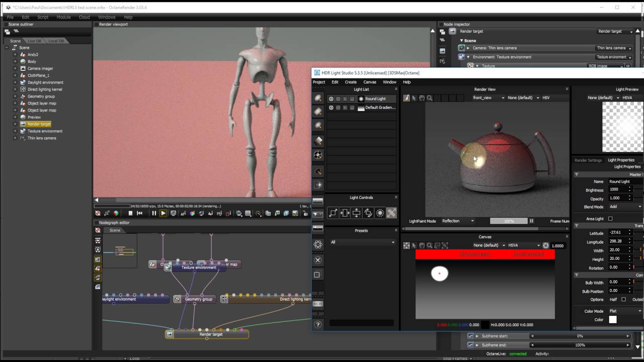Open the Color Mode Flat dropdown
This screenshot has width=644, height=362.
625,311
